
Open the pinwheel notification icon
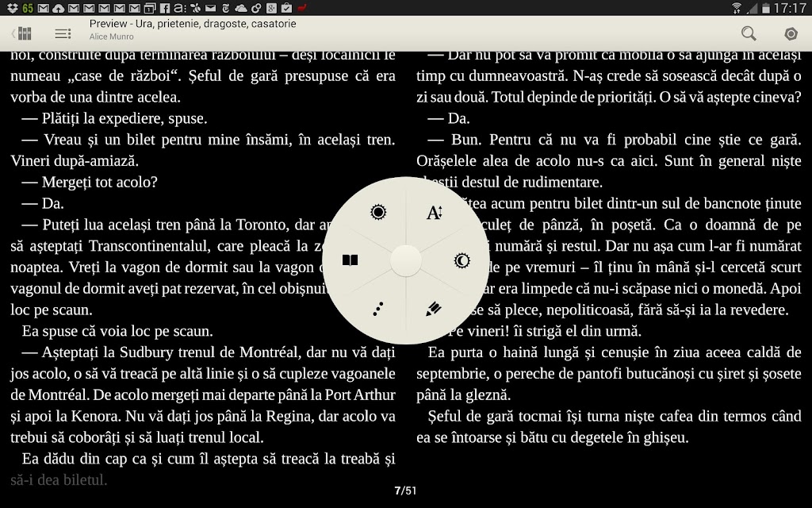coord(195,8)
